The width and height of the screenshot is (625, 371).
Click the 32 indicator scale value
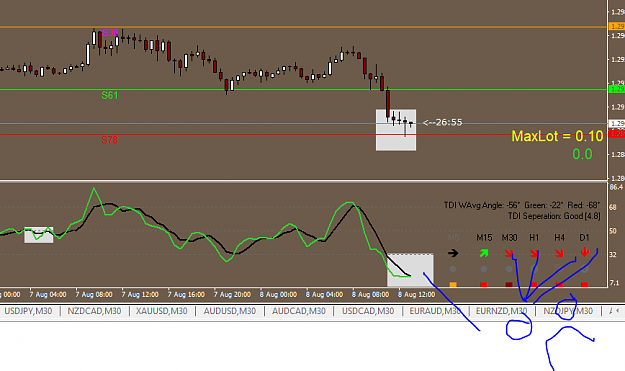tap(613, 254)
